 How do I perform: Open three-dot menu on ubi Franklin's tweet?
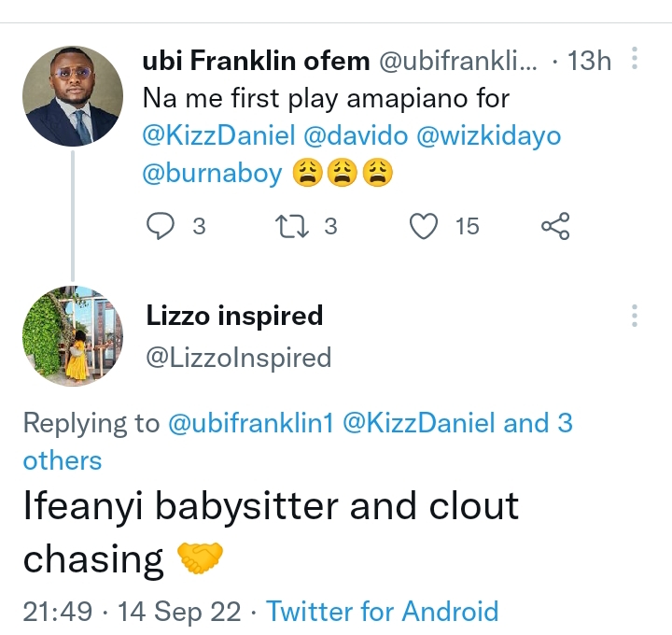point(635,61)
